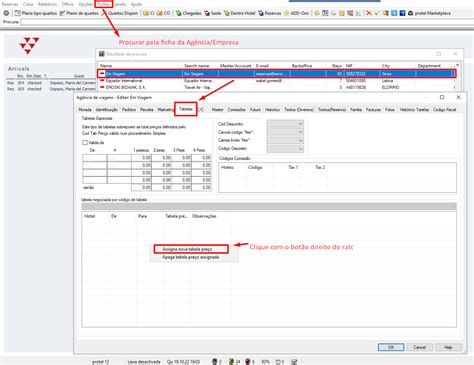Select the Equador Internacional result row
The width and height of the screenshot is (474, 365).
[x=276, y=81]
